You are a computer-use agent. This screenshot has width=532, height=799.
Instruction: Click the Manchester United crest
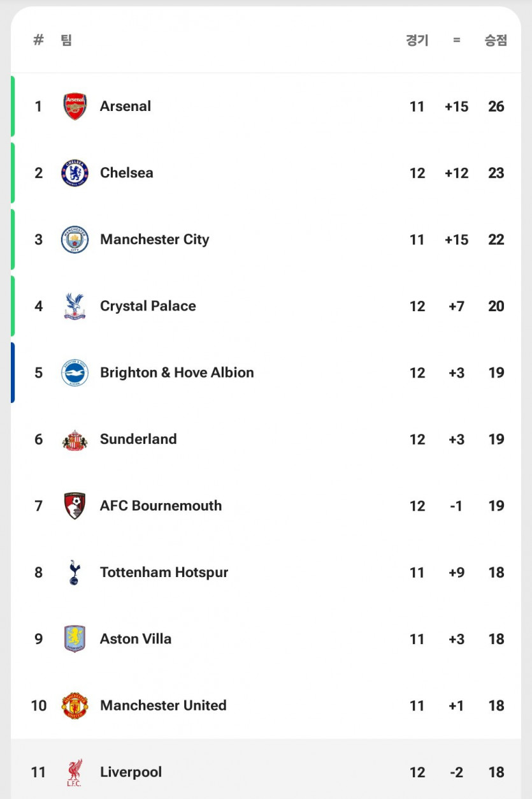coord(75,706)
